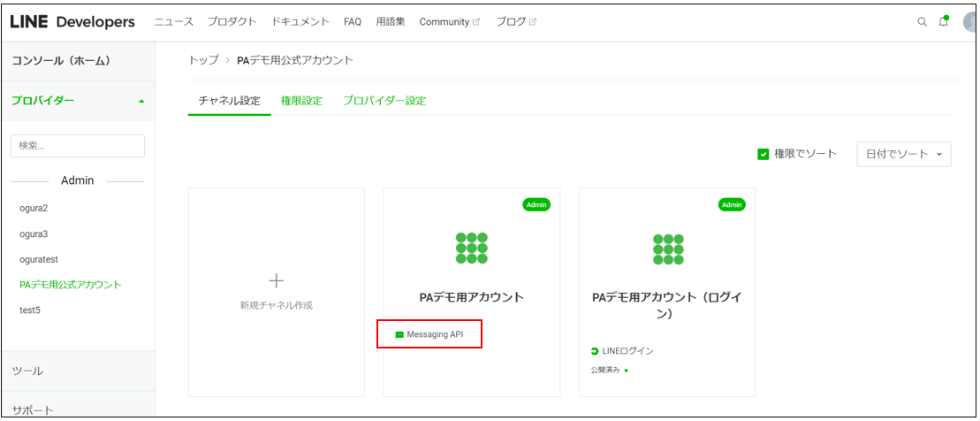Click the green dots icon of PAデモ用アカウント(ログイン) card
Viewport: 980px width, 421px height.
[667, 249]
